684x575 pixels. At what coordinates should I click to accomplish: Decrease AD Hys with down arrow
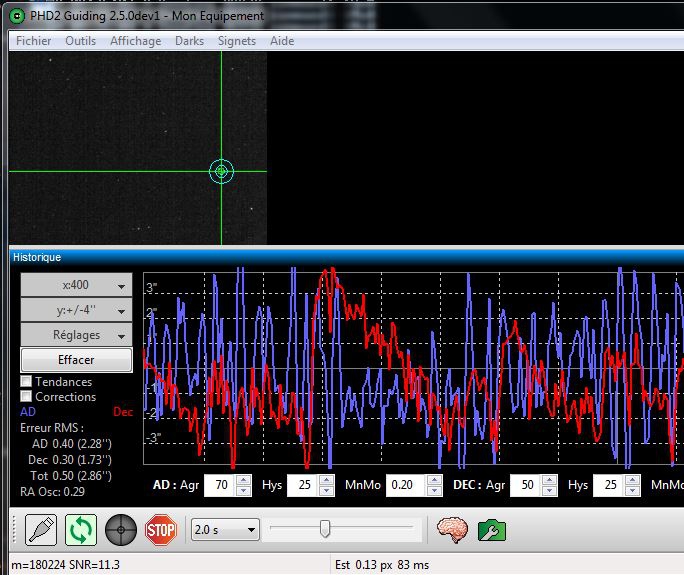click(x=327, y=491)
